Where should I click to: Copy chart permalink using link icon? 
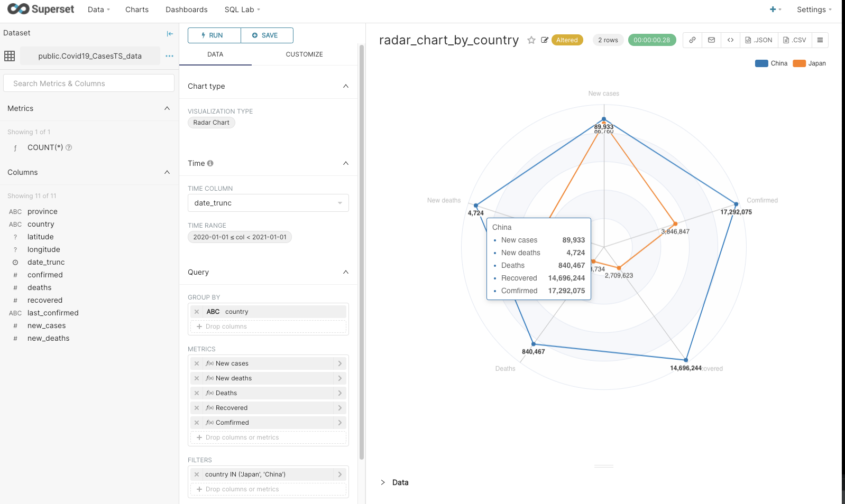pos(692,40)
